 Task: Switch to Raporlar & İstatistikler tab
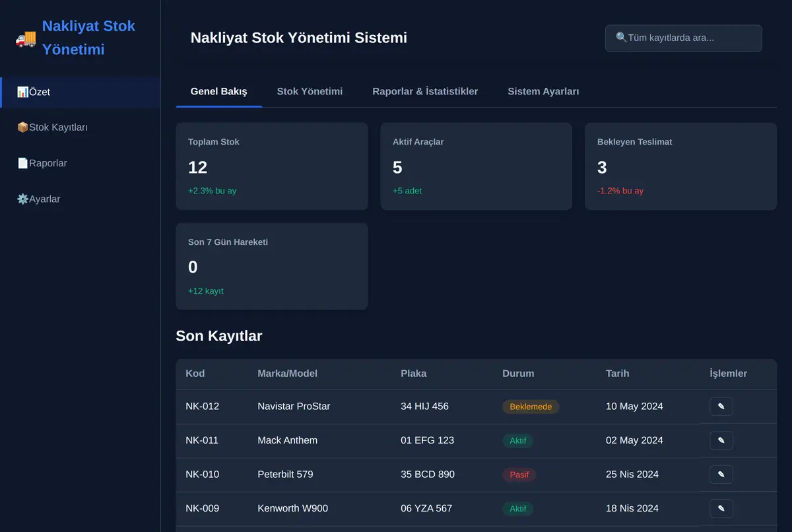pyautogui.click(x=425, y=91)
